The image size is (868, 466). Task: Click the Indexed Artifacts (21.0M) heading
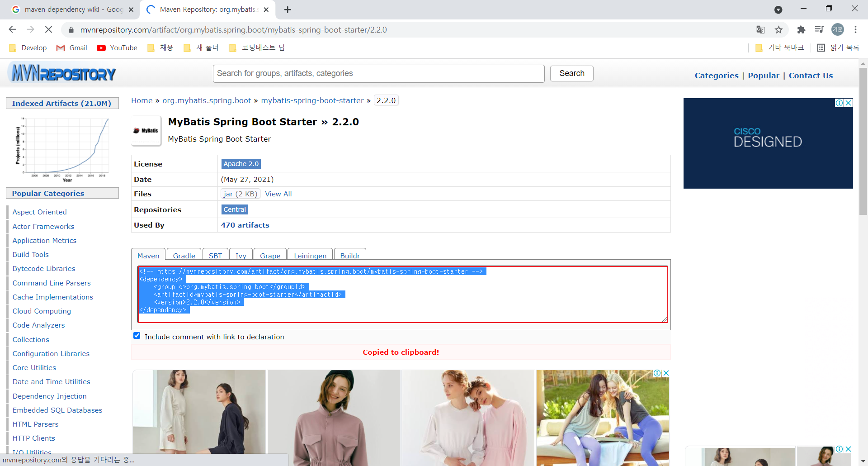click(61, 103)
